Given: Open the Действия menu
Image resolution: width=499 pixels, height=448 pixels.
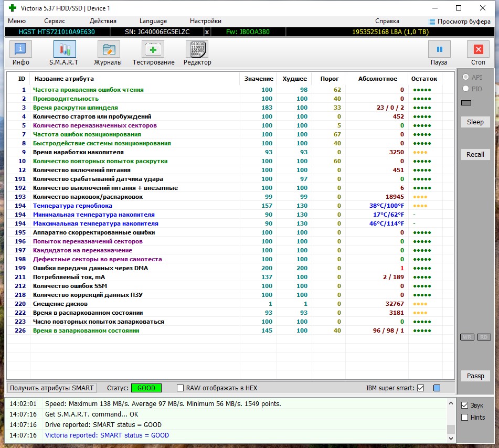Looking at the screenshot, I should pyautogui.click(x=103, y=21).
